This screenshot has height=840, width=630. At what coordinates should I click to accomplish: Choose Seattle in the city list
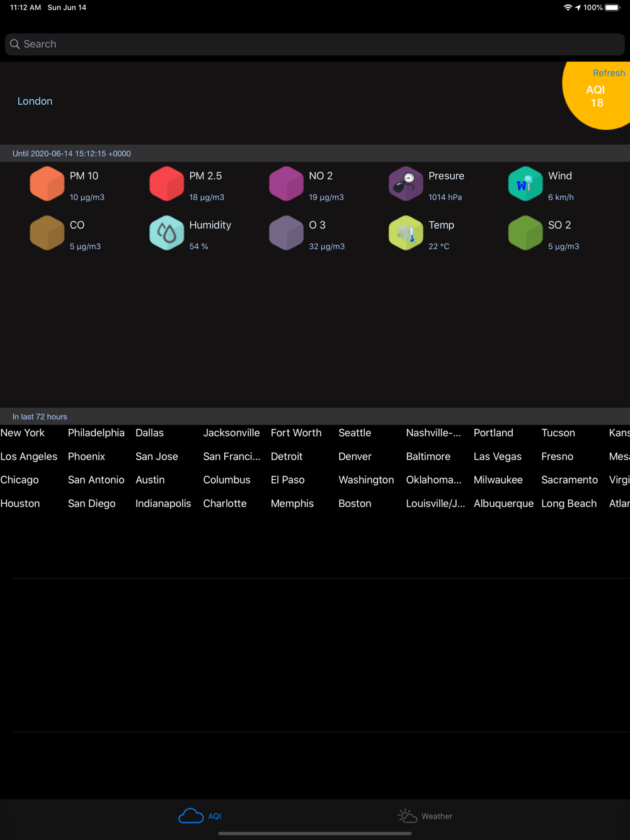(x=355, y=433)
